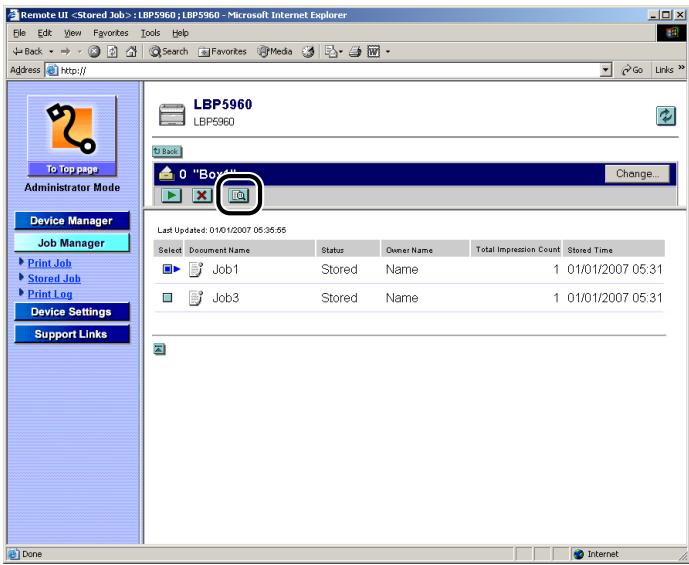Click the Job1 document icon
The image size is (689, 565).
coord(196,269)
